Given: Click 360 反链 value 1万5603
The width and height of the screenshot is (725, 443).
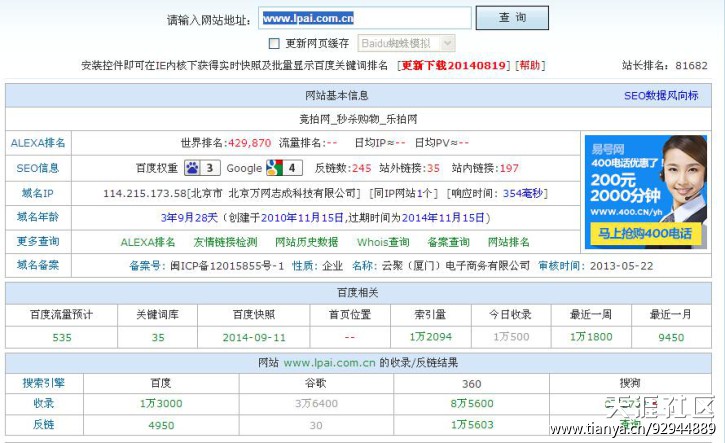Looking at the screenshot, I should pyautogui.click(x=472, y=425).
